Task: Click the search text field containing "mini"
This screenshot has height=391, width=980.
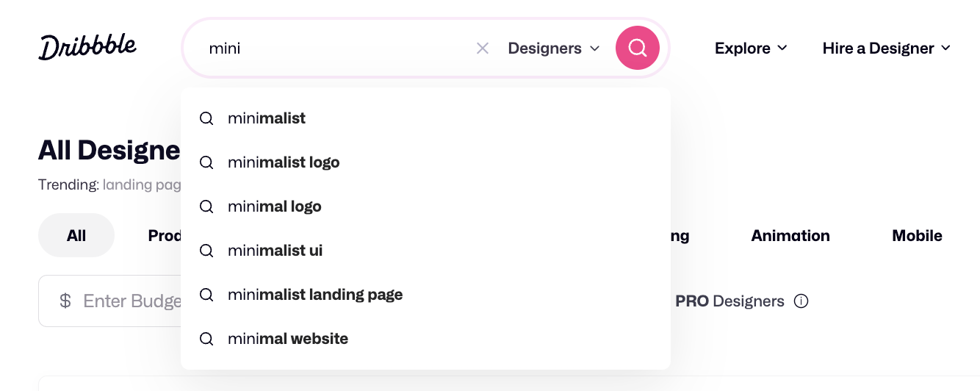Action: pos(338,49)
